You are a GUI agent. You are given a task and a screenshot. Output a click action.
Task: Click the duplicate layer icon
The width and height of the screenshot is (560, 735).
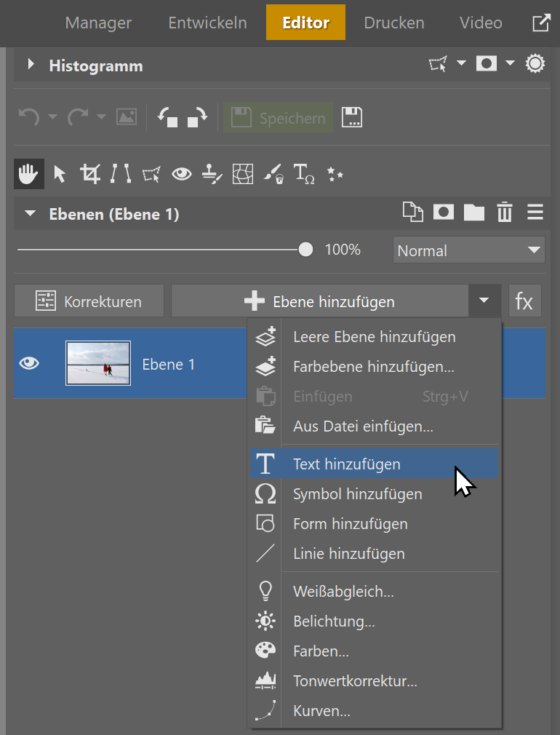412,212
